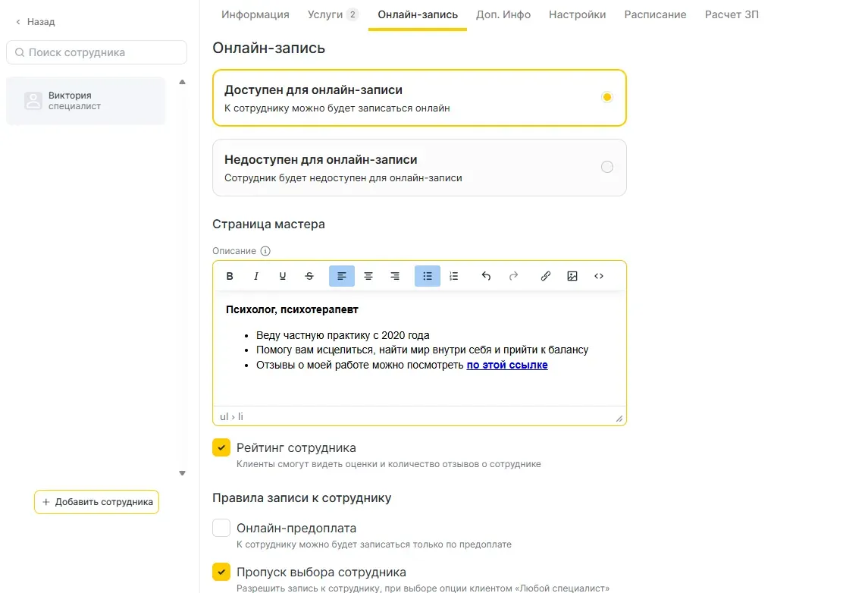
Task: Go back using the 'Назад' link
Action: [x=36, y=22]
